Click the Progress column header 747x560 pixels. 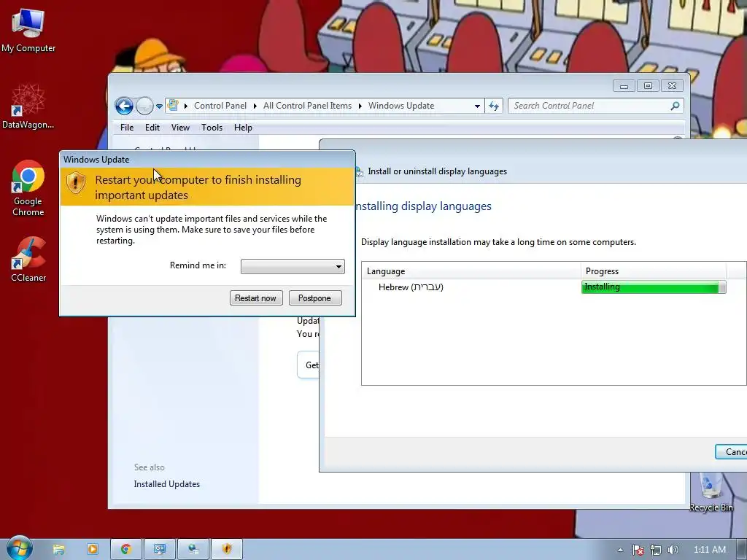click(654, 271)
